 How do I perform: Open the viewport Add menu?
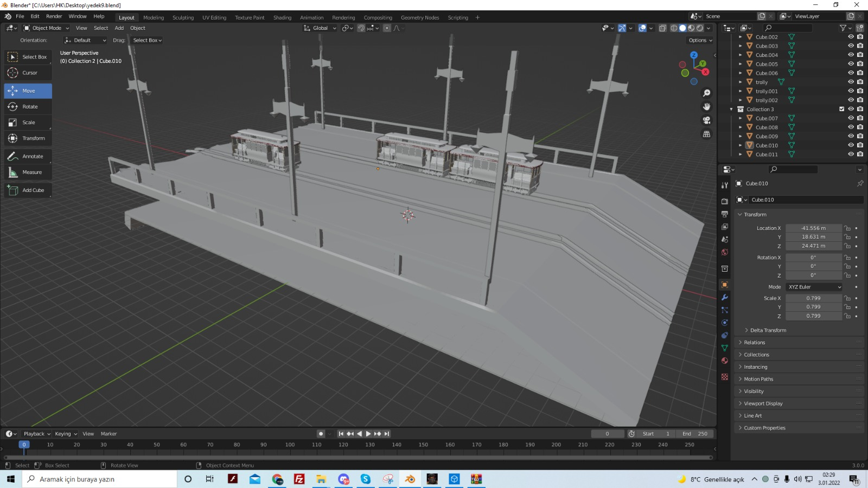pos(119,28)
